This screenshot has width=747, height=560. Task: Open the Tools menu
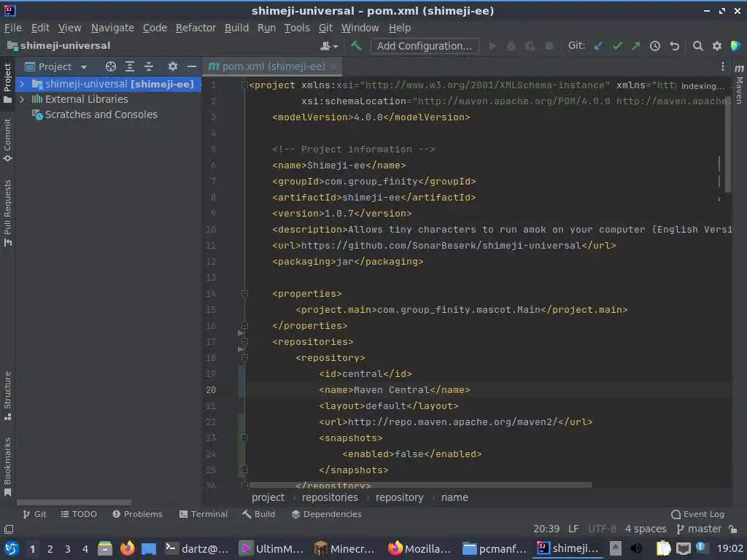[x=297, y=28]
